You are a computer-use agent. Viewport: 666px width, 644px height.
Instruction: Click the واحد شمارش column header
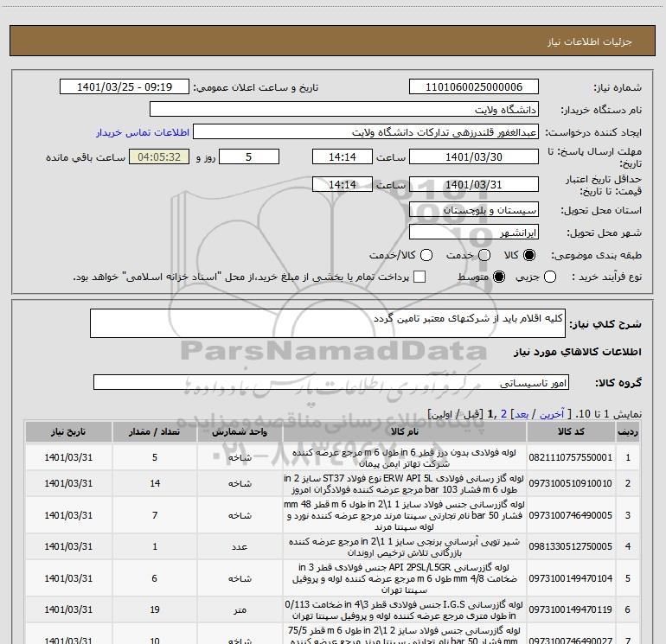click(x=240, y=431)
